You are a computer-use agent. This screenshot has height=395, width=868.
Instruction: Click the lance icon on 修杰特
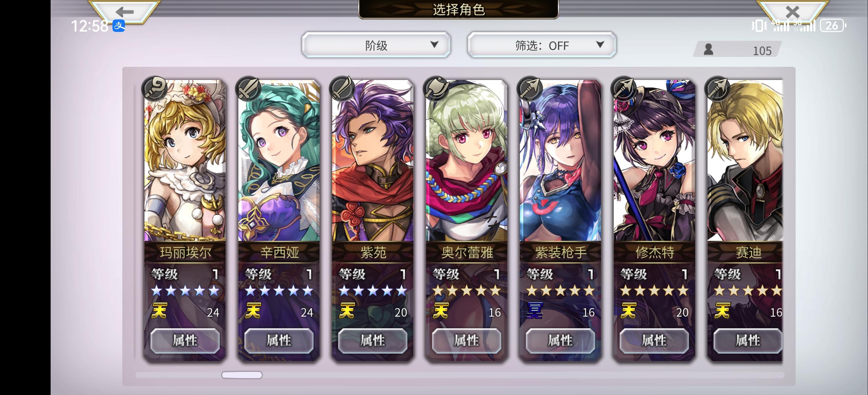624,88
